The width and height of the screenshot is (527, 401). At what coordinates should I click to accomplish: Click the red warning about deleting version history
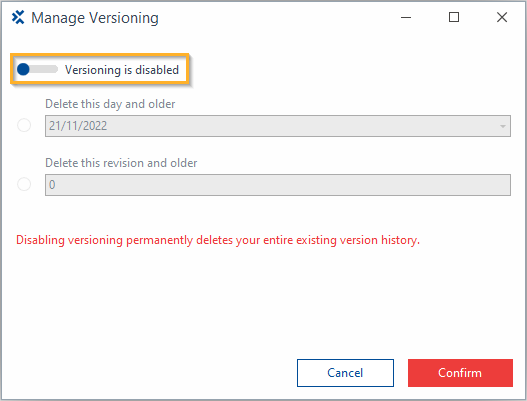pos(218,240)
